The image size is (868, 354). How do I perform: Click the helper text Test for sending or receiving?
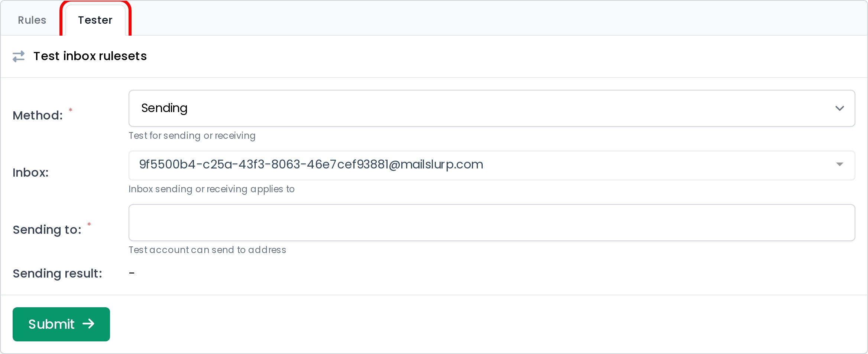click(x=192, y=135)
